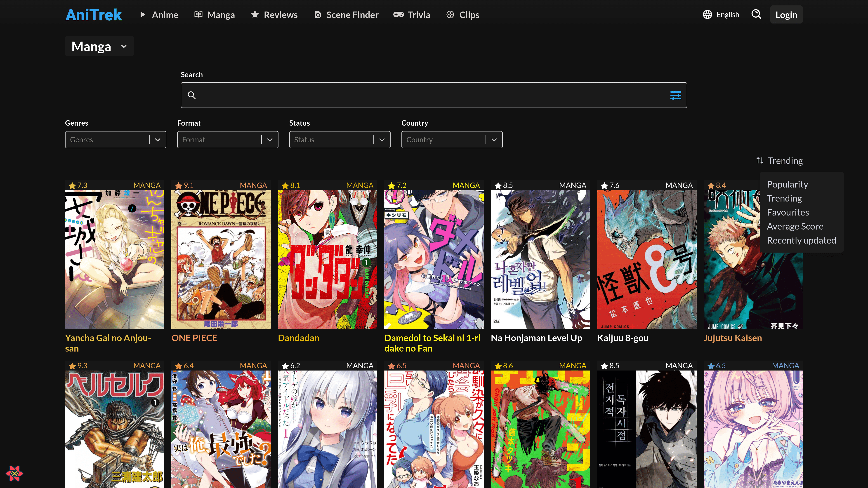
Task: Click the Login button
Action: click(786, 14)
